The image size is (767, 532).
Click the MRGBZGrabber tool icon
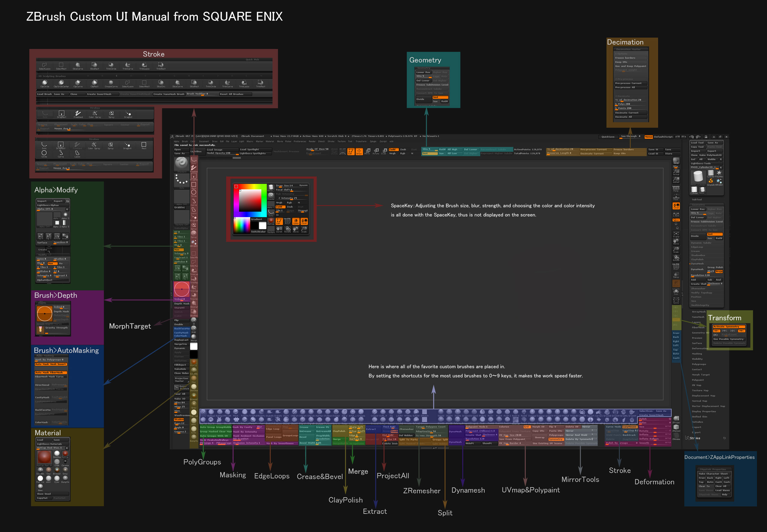(x=719, y=181)
